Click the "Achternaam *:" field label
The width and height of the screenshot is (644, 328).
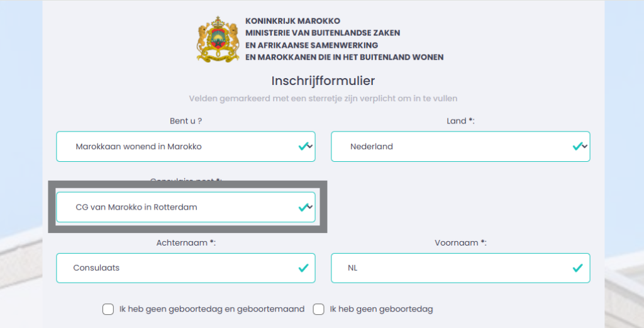pyautogui.click(x=186, y=243)
